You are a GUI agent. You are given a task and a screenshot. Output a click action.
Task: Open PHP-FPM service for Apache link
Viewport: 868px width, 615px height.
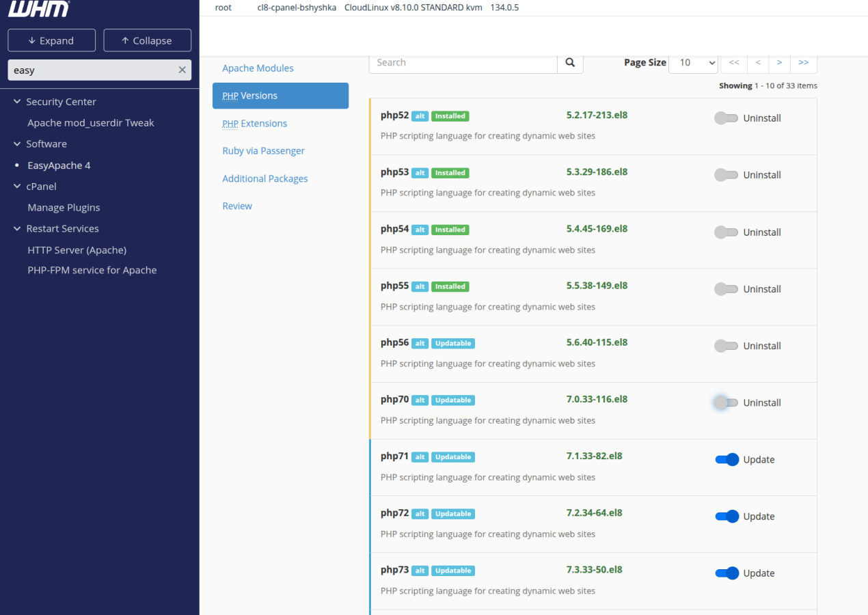click(x=92, y=271)
